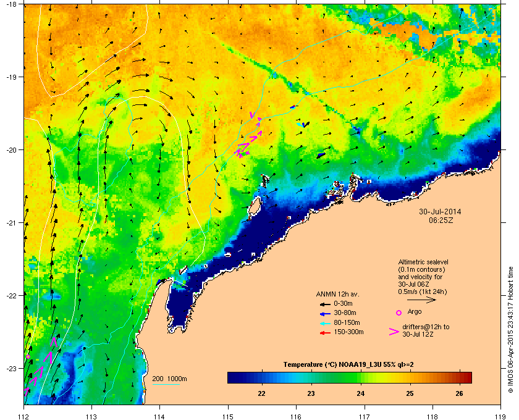Click the -21 latitude axis label
This screenshot has height=420, width=519.
(12, 222)
